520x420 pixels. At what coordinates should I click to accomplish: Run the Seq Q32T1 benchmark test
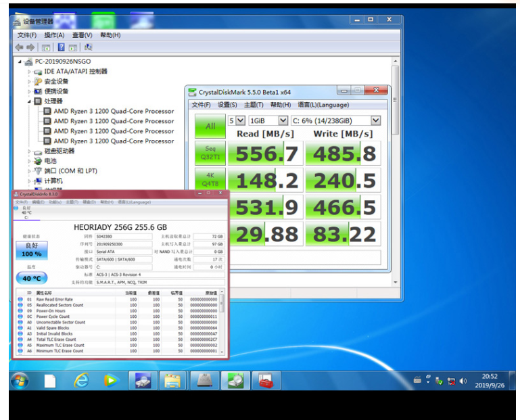click(210, 154)
